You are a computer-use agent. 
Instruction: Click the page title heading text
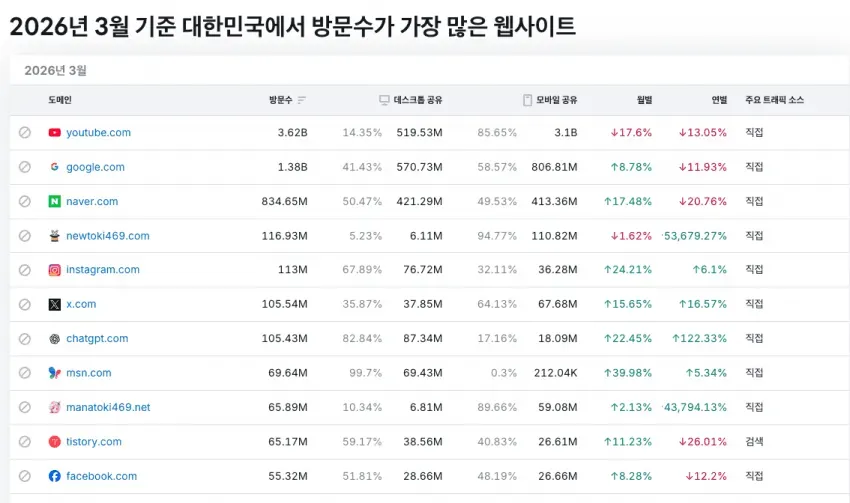tap(293, 26)
